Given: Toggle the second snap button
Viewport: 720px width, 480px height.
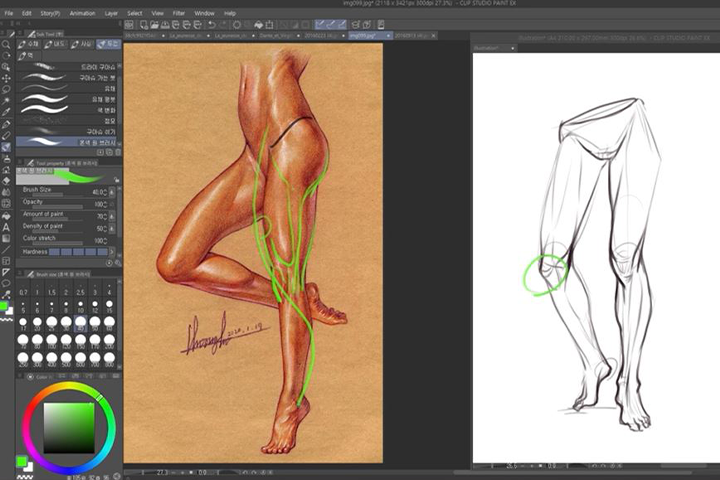Looking at the screenshot, I should pyautogui.click(x=331, y=25).
